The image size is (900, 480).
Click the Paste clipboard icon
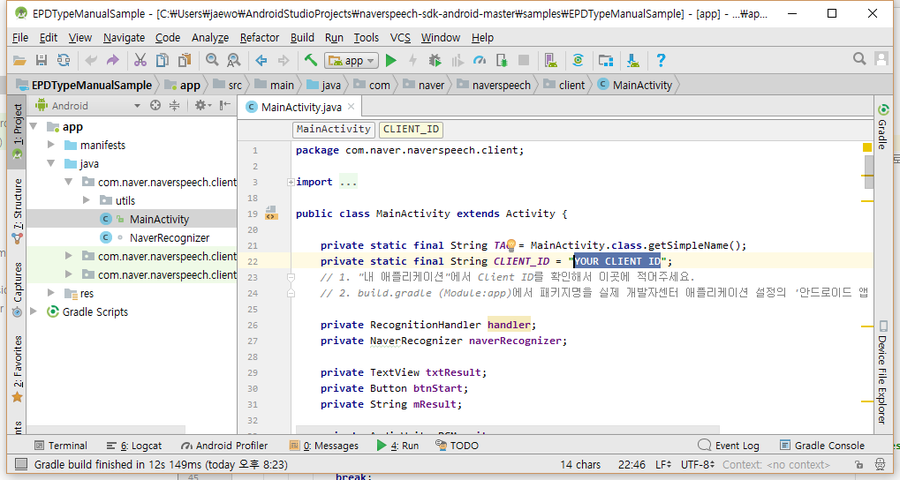[x=184, y=60]
